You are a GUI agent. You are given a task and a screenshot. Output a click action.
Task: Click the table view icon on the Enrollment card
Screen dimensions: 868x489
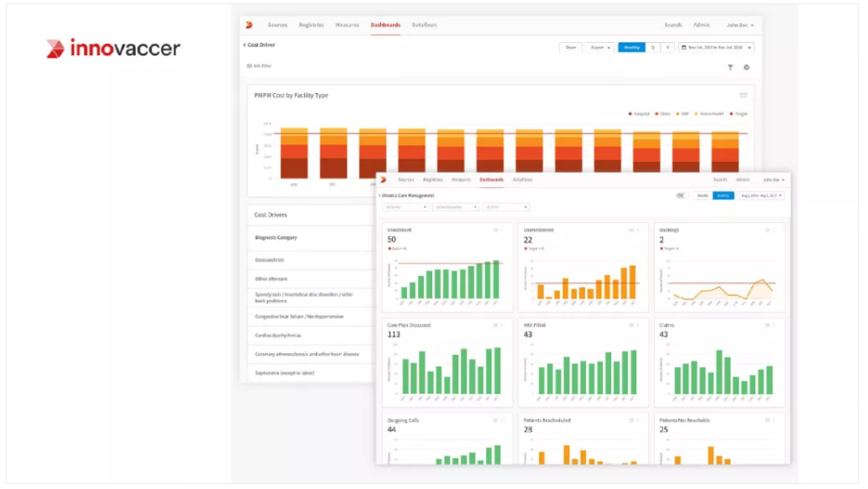(495, 230)
